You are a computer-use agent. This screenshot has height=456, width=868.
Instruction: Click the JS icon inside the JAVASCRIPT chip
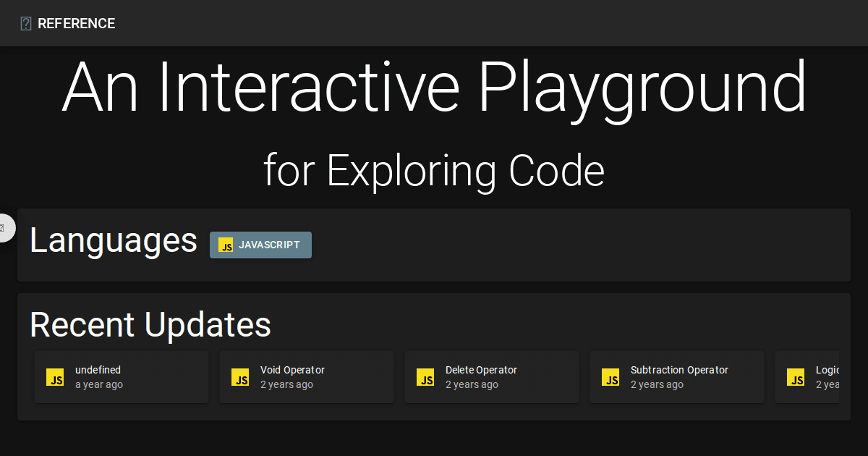pos(226,245)
